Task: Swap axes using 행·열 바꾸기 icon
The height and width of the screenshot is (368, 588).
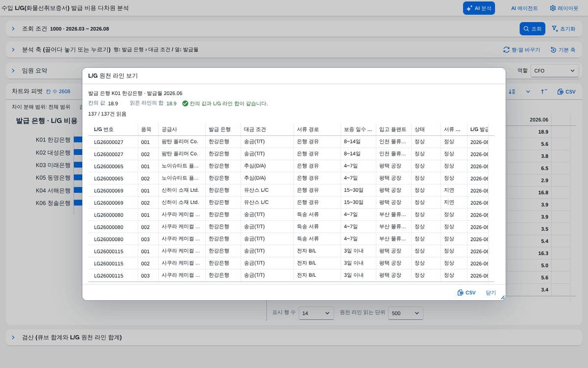Action: (521, 50)
